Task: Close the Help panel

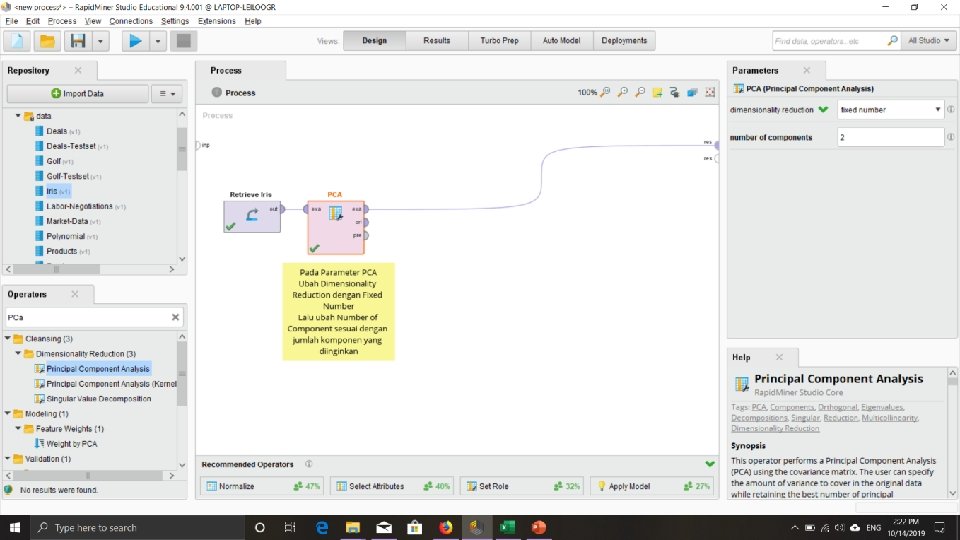Action: click(x=779, y=357)
